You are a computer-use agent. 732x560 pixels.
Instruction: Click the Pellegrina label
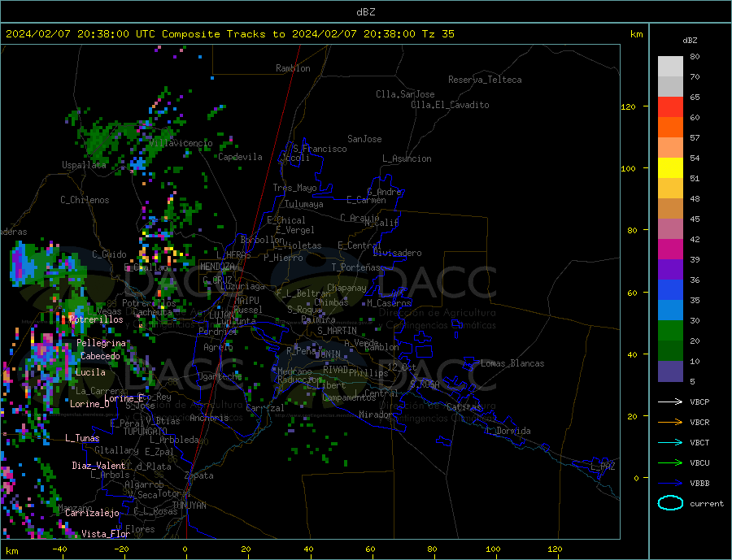point(102,343)
